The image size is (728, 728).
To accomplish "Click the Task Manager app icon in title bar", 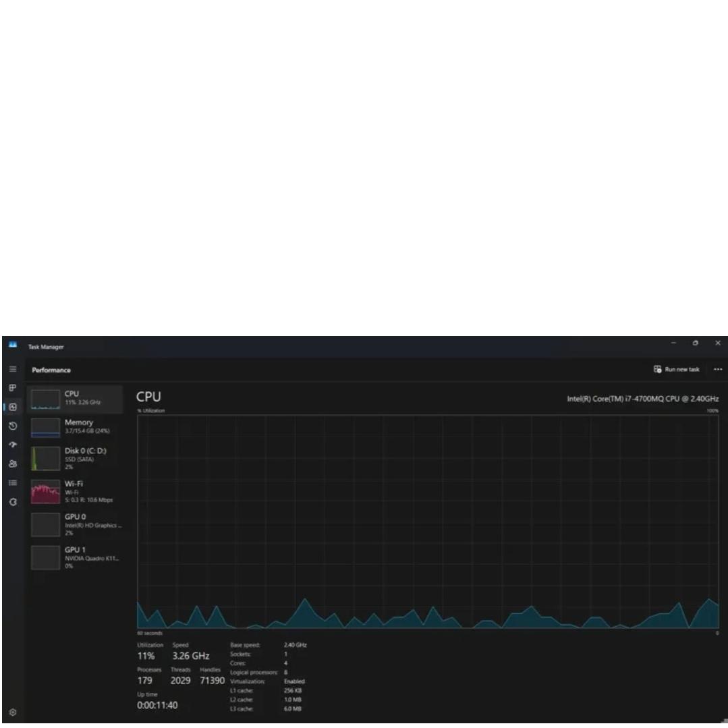I will click(x=12, y=345).
